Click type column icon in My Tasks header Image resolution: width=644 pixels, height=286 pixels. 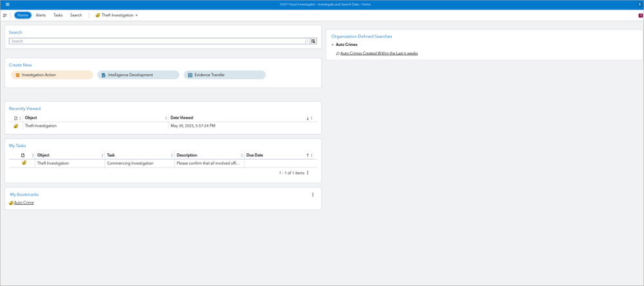pos(23,155)
